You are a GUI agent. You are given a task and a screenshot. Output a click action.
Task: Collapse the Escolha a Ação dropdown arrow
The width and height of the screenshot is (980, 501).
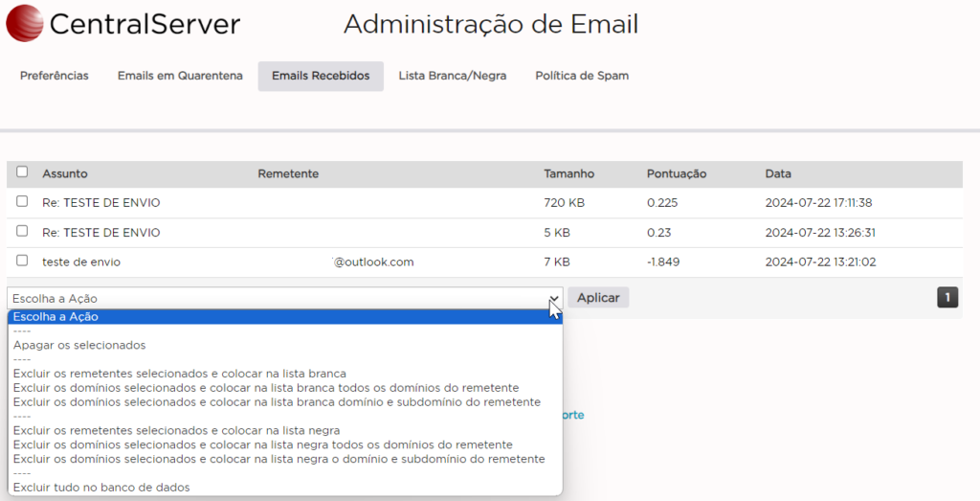pyautogui.click(x=553, y=298)
